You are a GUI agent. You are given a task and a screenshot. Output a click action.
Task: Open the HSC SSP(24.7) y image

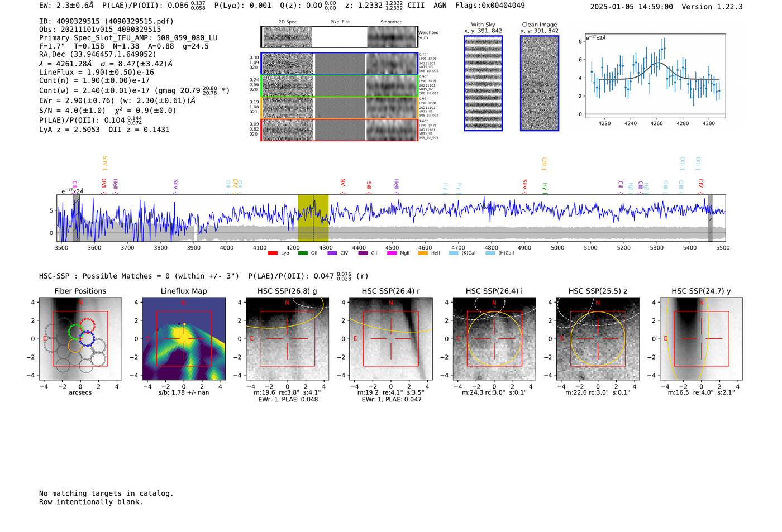pyautogui.click(x=701, y=339)
